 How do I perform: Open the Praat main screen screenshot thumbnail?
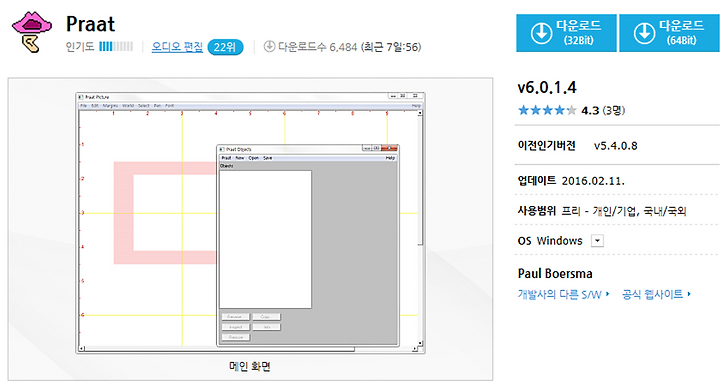click(x=250, y=223)
